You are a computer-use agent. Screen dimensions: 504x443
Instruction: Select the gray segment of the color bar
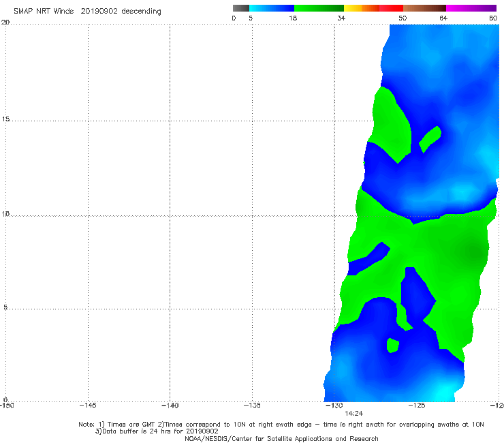point(240,8)
